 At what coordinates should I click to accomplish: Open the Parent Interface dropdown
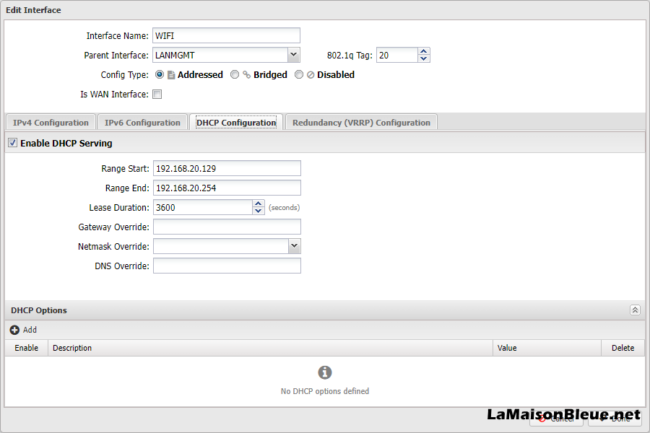click(293, 55)
